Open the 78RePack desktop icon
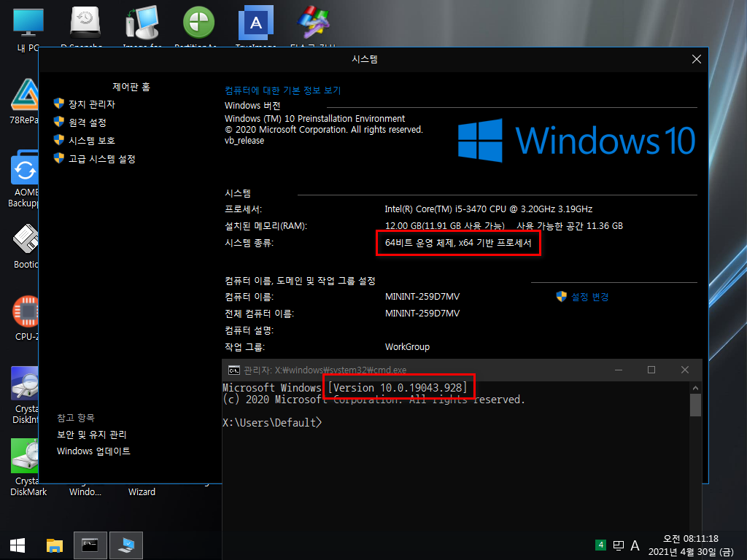This screenshot has width=747, height=560. click(24, 101)
